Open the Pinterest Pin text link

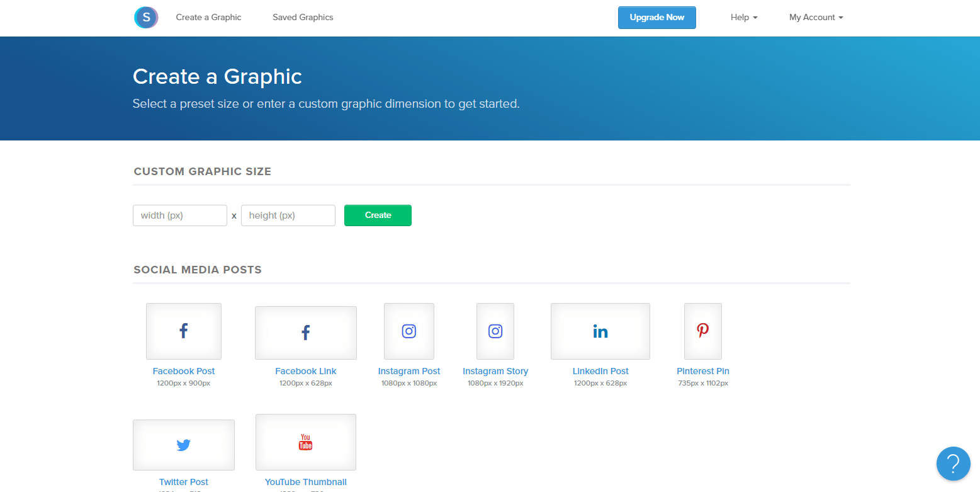703,371
